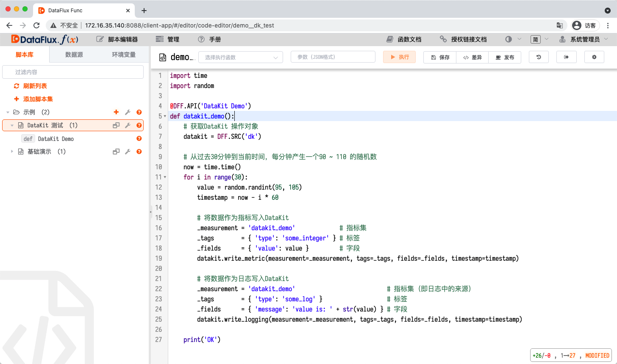The image size is (617, 364).
Task: Reload the browser page
Action: pos(36,25)
